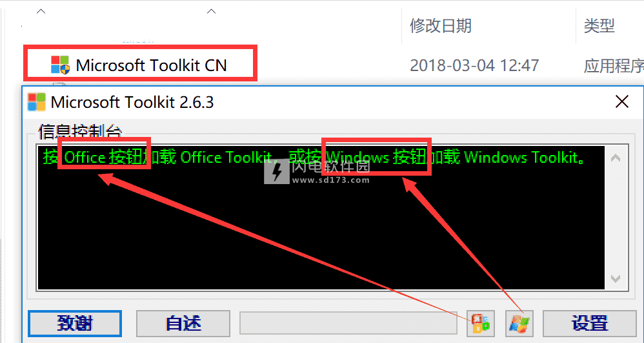Image resolution: width=644 pixels, height=343 pixels.
Task: Open the 自述 readme button
Action: (x=183, y=323)
